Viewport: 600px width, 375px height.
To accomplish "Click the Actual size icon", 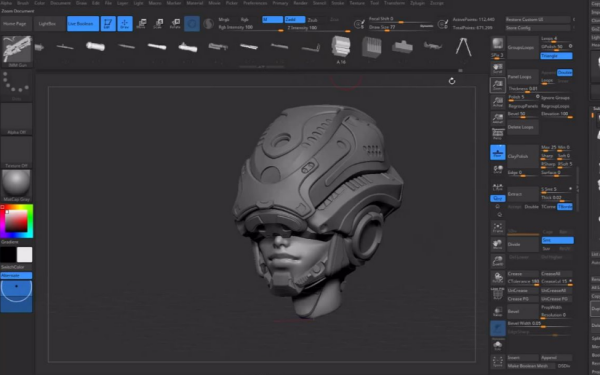I will click(x=497, y=102).
